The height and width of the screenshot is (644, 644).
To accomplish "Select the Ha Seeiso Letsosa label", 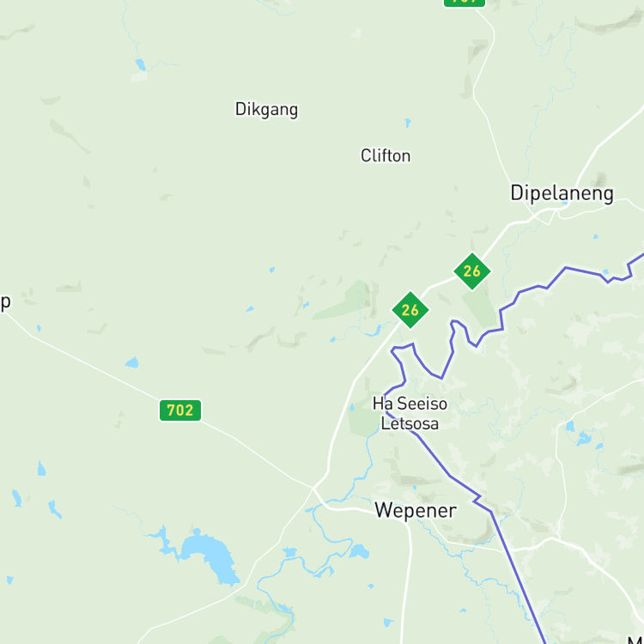I will (410, 414).
